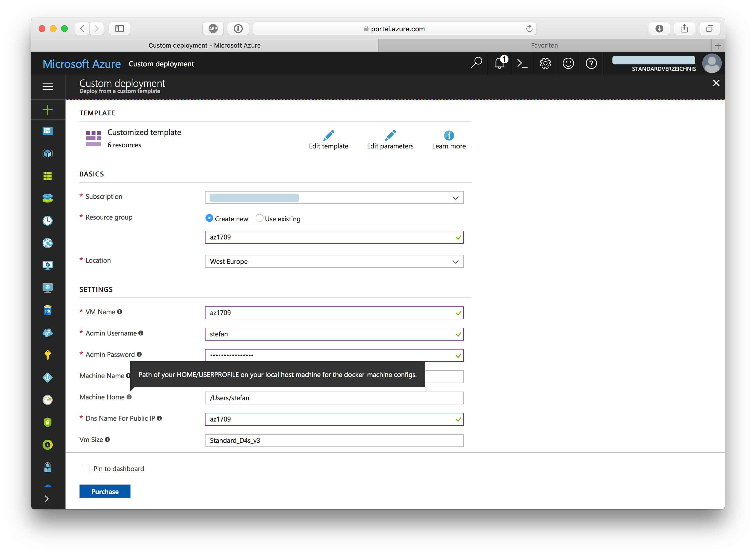Switch to the Favoriten browser tab
Image resolution: width=756 pixels, height=554 pixels.
544,45
